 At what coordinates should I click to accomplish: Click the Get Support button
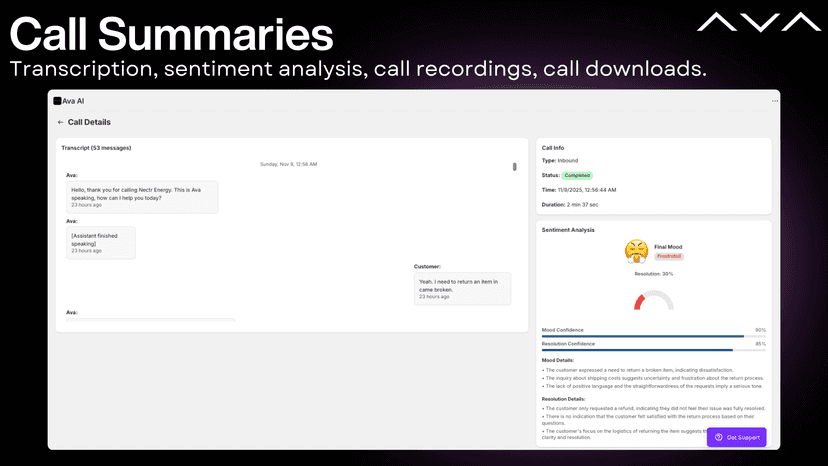tap(737, 437)
